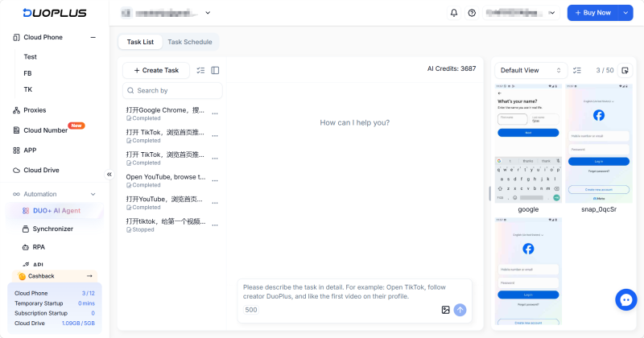
Task: Click the send arrow button in prompt box
Action: (x=460, y=310)
